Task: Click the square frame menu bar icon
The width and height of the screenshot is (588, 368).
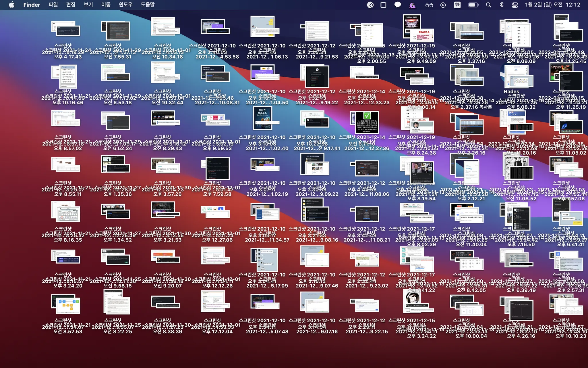Action: (383, 5)
